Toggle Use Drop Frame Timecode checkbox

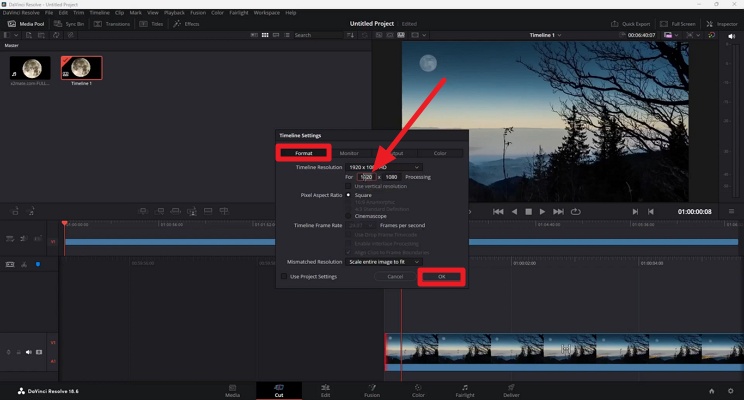[348, 234]
